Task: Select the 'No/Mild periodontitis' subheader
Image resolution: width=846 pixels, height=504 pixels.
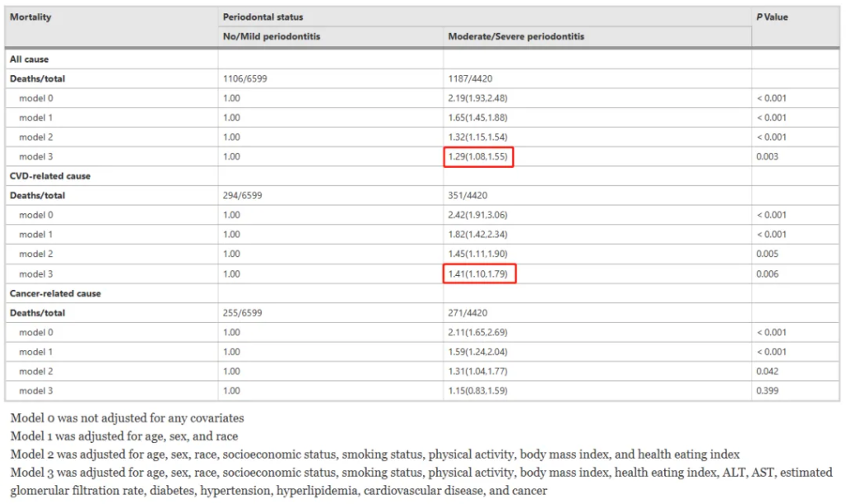Action: 271,36
